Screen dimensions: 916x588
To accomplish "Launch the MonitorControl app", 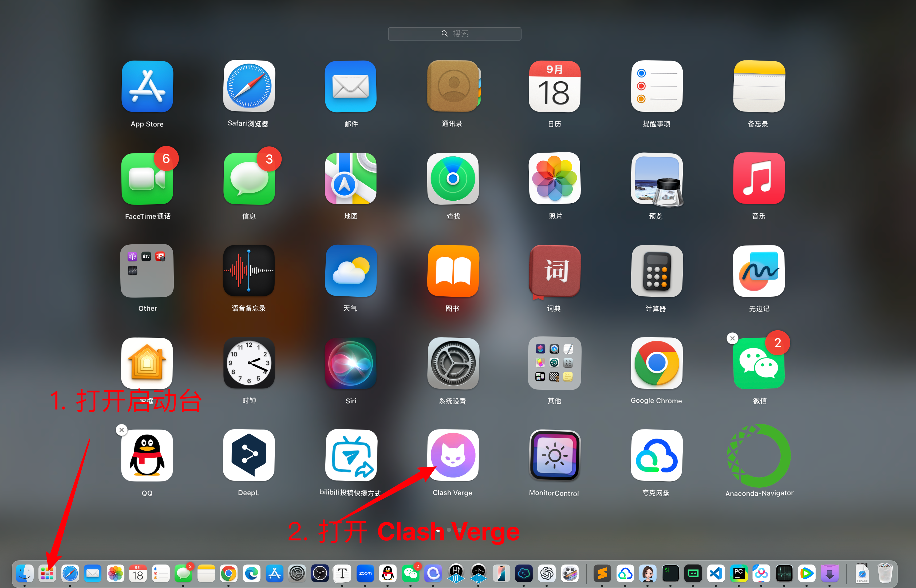I will [x=555, y=455].
